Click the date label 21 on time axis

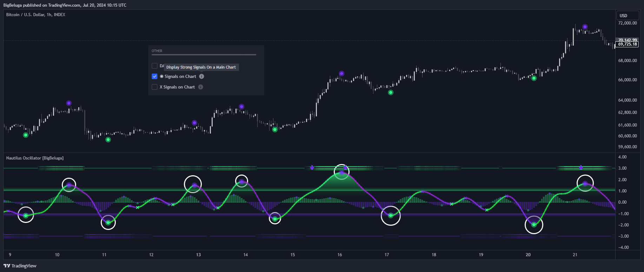(x=575, y=255)
